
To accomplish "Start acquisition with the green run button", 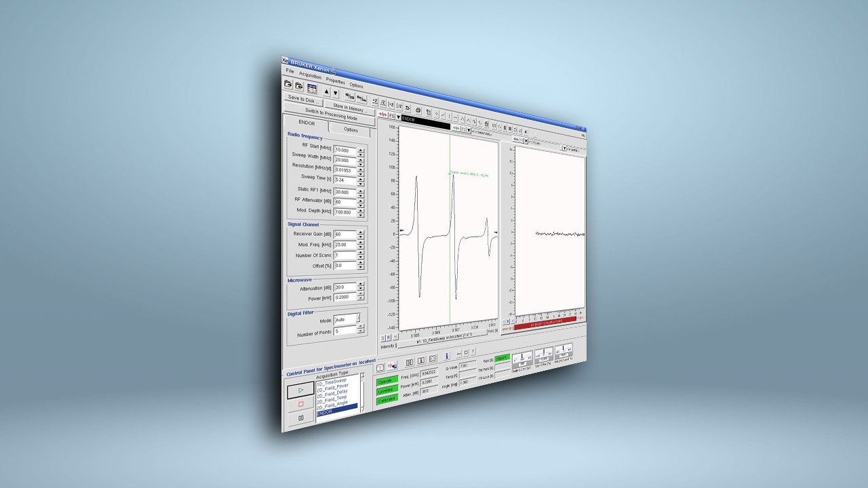I will (x=300, y=390).
